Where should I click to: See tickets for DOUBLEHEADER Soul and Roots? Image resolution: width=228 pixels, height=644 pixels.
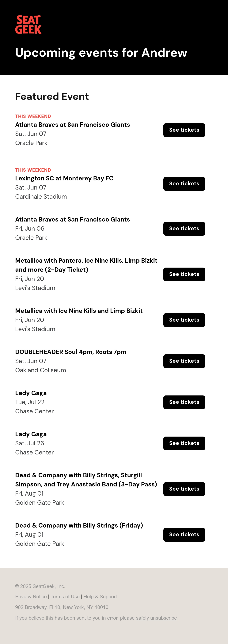184,361
